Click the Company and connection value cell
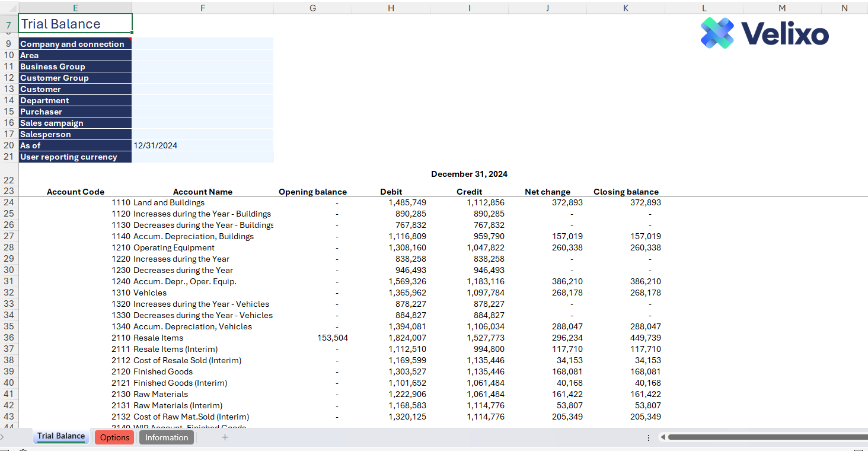 [202, 44]
